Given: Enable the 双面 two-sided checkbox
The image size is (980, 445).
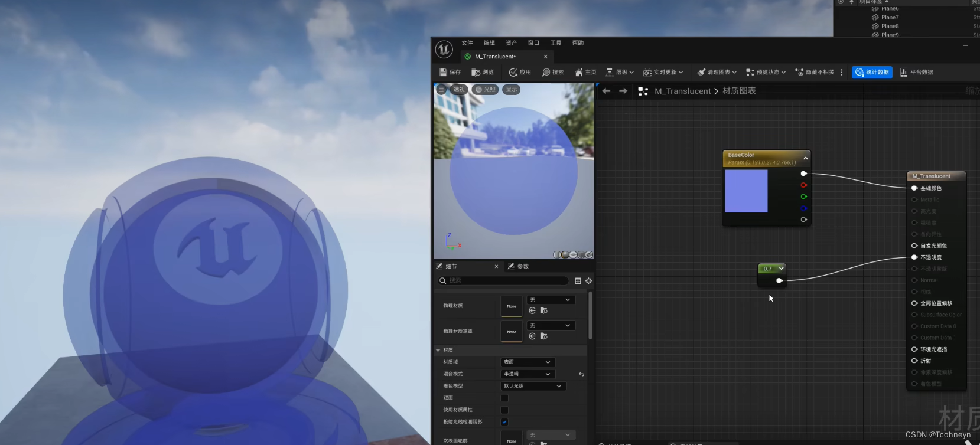Looking at the screenshot, I should 504,398.
